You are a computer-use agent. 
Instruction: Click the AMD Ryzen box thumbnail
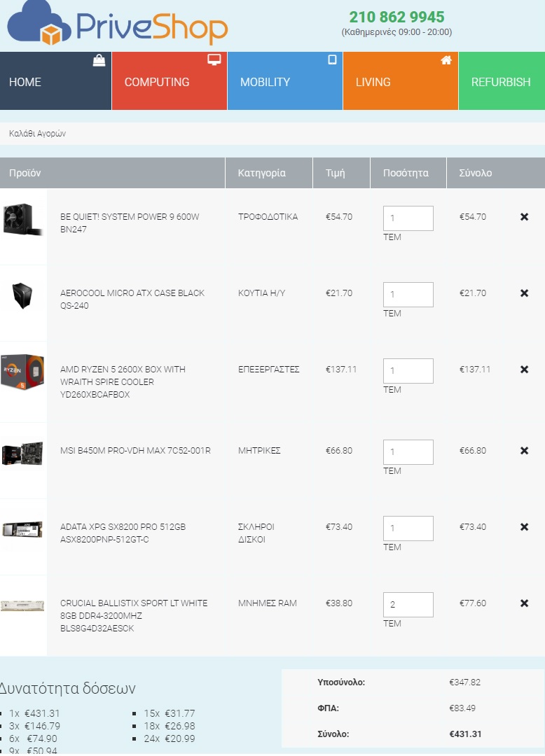[22, 372]
